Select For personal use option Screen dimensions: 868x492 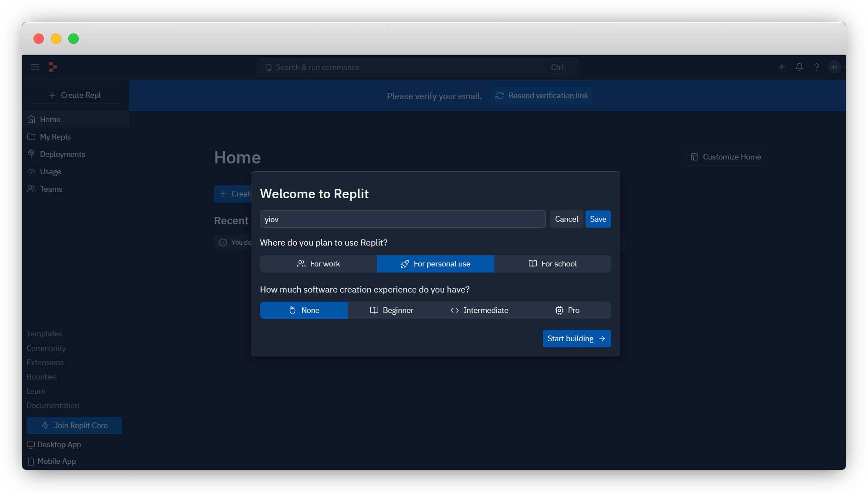pos(436,264)
